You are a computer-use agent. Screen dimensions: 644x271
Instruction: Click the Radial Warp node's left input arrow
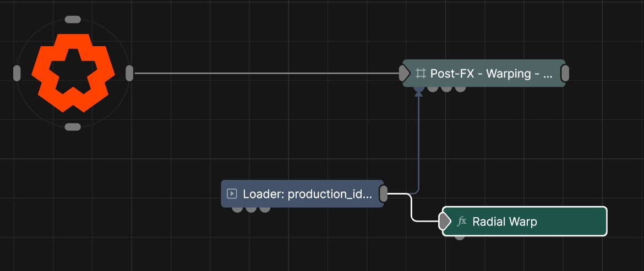click(445, 222)
